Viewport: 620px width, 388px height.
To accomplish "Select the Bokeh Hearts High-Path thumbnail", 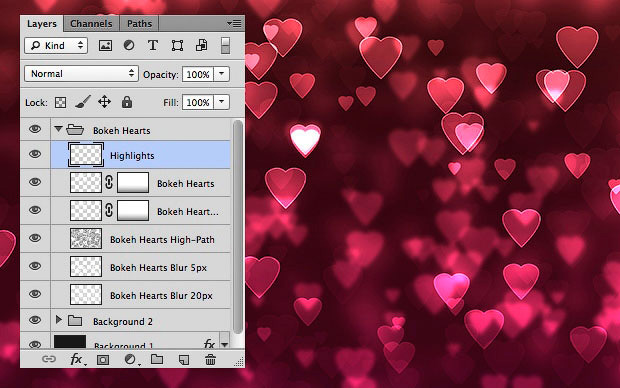I will (x=86, y=238).
